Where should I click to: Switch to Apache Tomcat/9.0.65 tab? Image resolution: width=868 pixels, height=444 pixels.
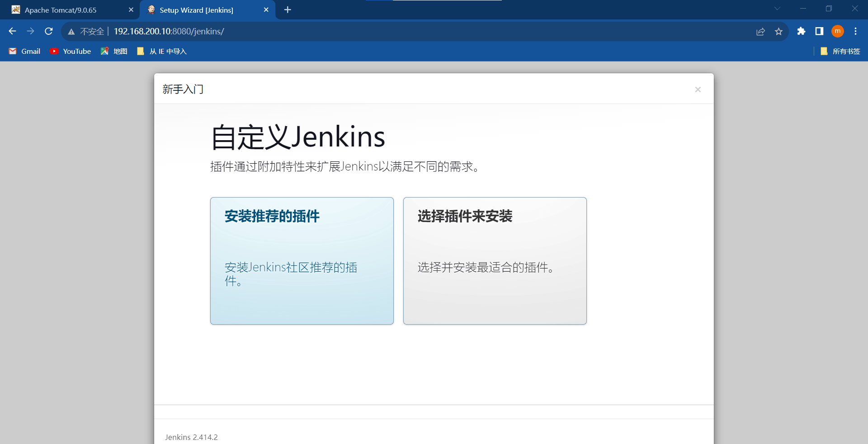coord(70,10)
